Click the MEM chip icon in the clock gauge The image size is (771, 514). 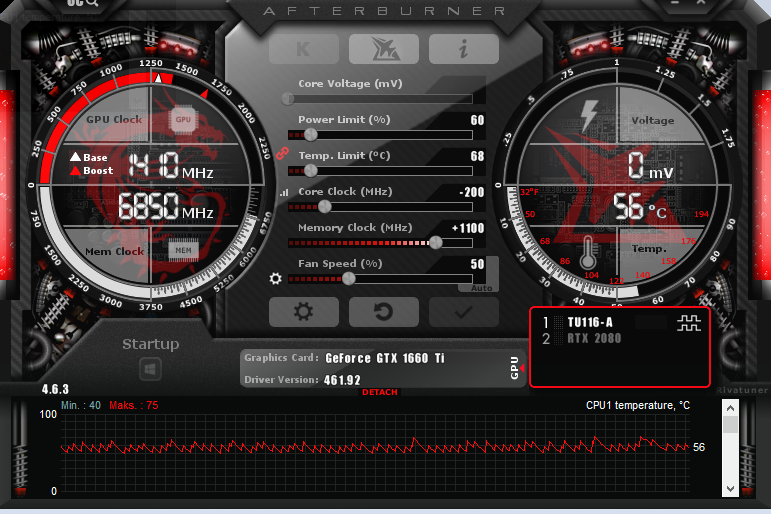[x=183, y=250]
